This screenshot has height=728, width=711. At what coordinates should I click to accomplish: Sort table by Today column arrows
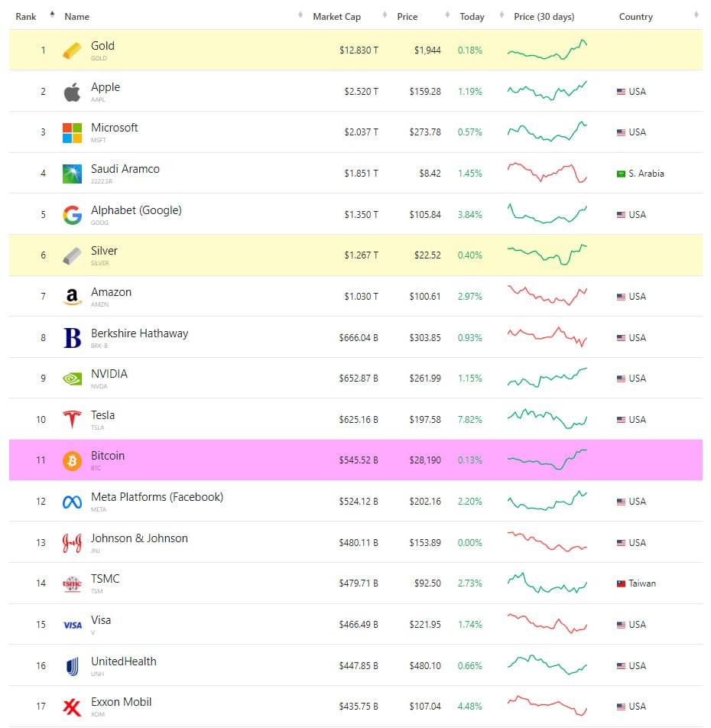(x=502, y=15)
